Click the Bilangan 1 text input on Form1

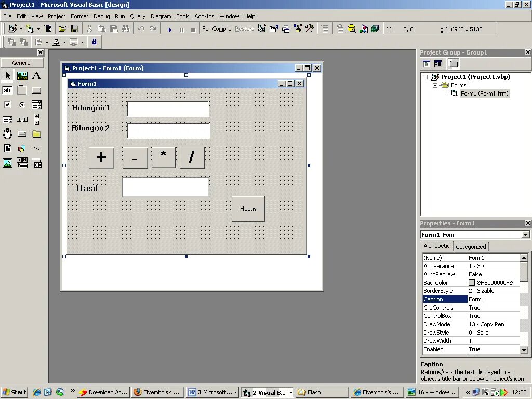[167, 109]
